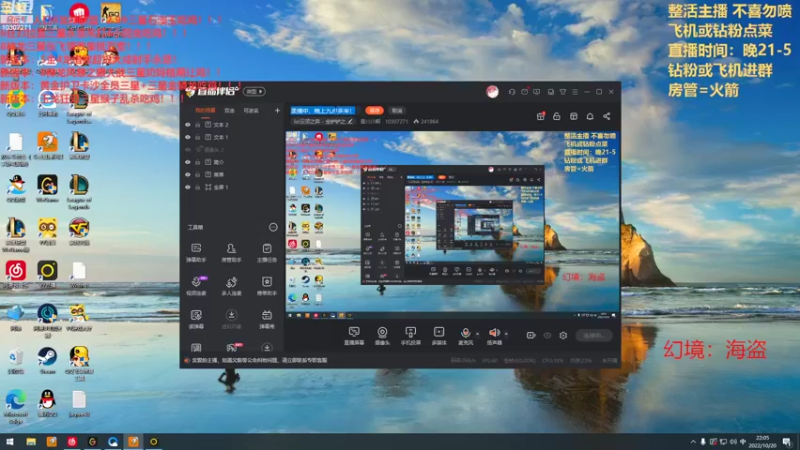The width and height of the screenshot is (800, 450).
Task: Hide the 简介 layer
Action: click(188, 162)
